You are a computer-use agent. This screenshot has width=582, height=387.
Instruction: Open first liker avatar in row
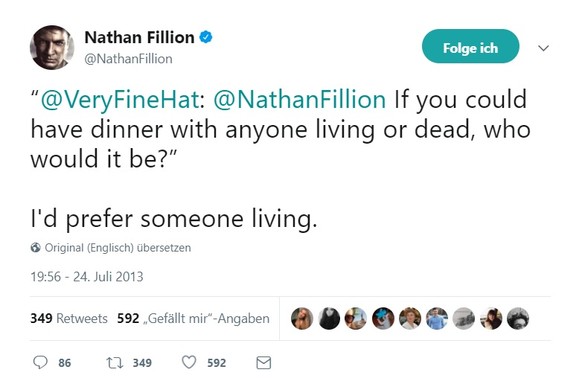tap(302, 318)
